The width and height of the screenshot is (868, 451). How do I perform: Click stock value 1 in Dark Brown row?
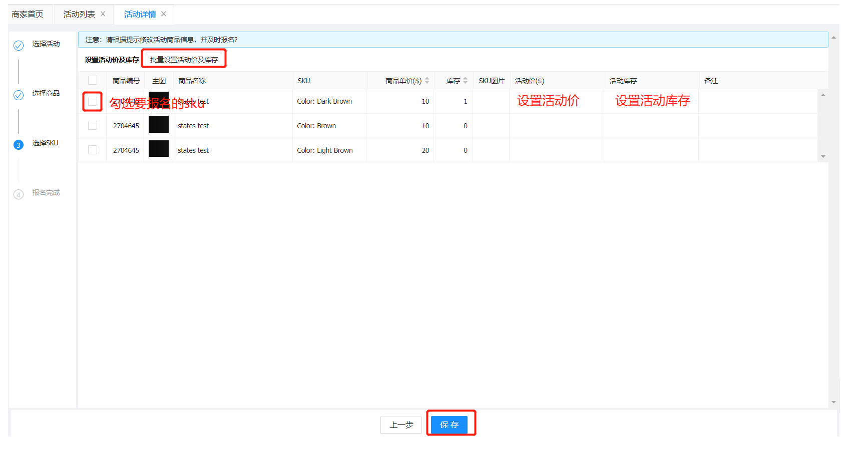click(x=466, y=101)
